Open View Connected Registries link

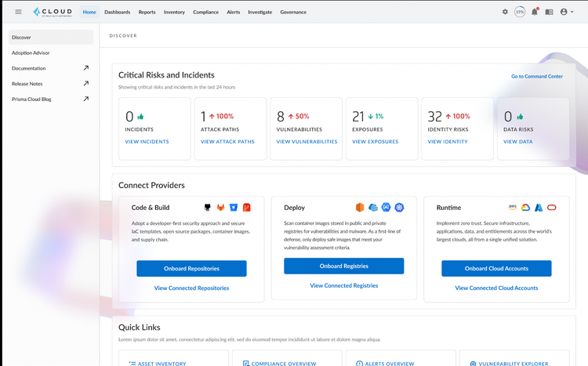point(344,285)
